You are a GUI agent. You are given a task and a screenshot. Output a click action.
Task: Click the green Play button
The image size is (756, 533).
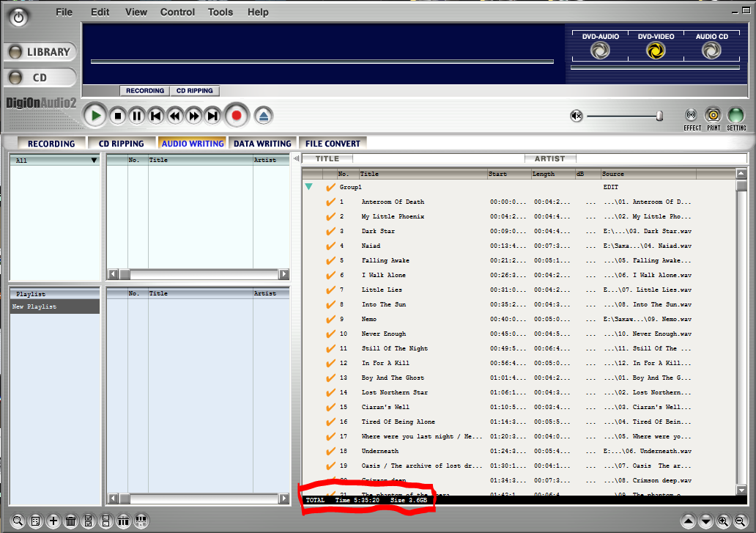tap(94, 115)
